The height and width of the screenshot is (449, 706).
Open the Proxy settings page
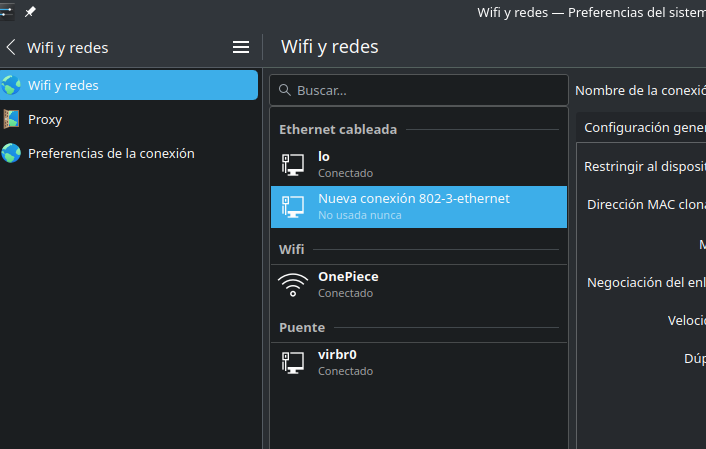point(129,119)
